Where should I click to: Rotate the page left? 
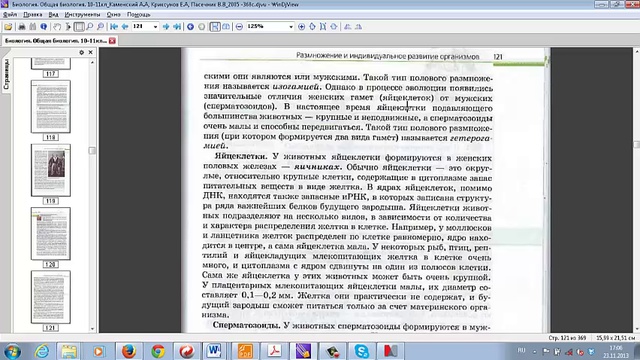pyautogui.click(x=347, y=27)
